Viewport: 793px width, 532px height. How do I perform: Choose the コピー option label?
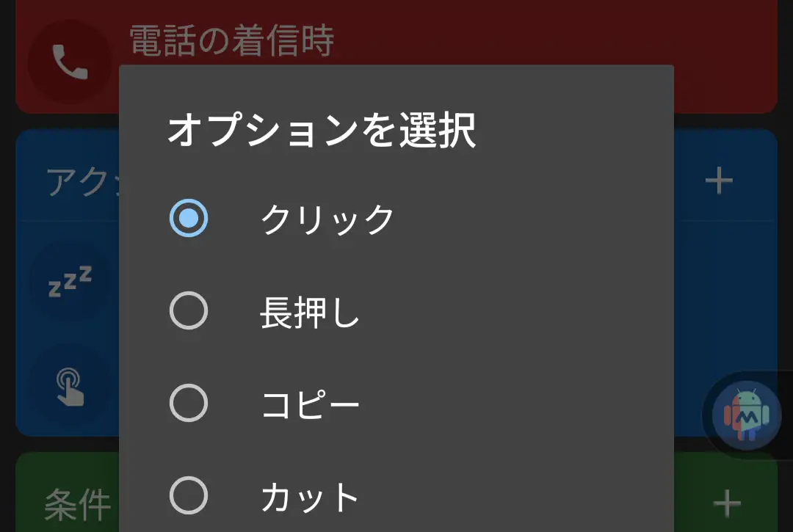click(311, 404)
